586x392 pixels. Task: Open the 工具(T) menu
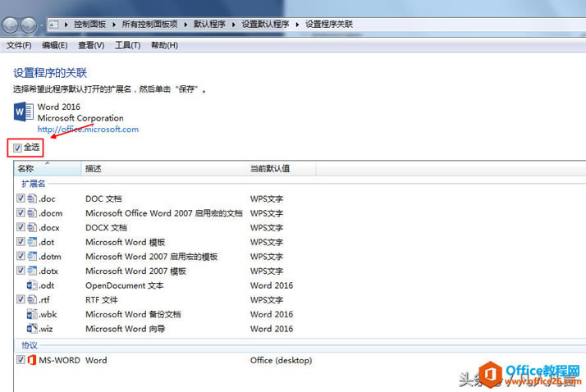[x=127, y=45]
